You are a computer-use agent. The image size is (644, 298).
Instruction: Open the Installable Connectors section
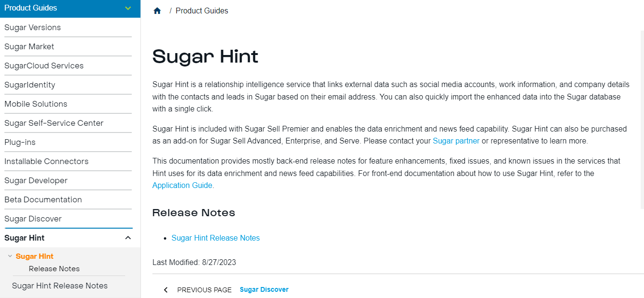pos(46,161)
